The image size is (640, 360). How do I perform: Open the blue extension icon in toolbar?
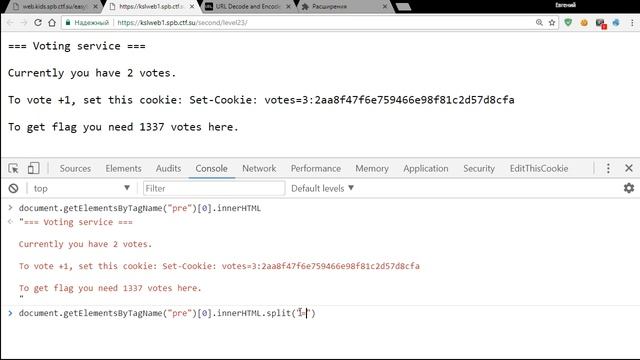point(616,23)
